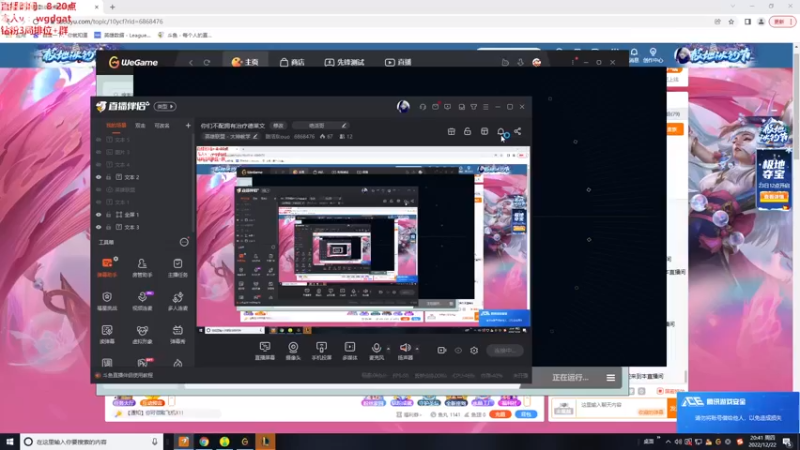The width and height of the screenshot is (800, 450).
Task: Open the 读弹幕 tool
Action: pyautogui.click(x=107, y=334)
